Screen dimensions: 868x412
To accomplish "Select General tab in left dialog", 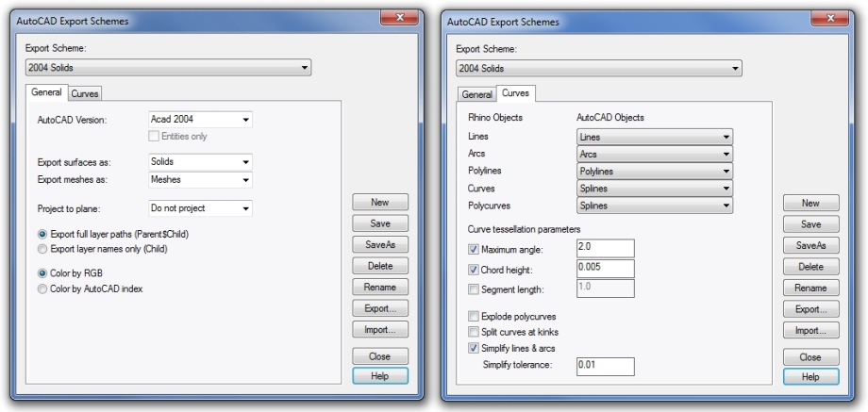I will point(46,93).
